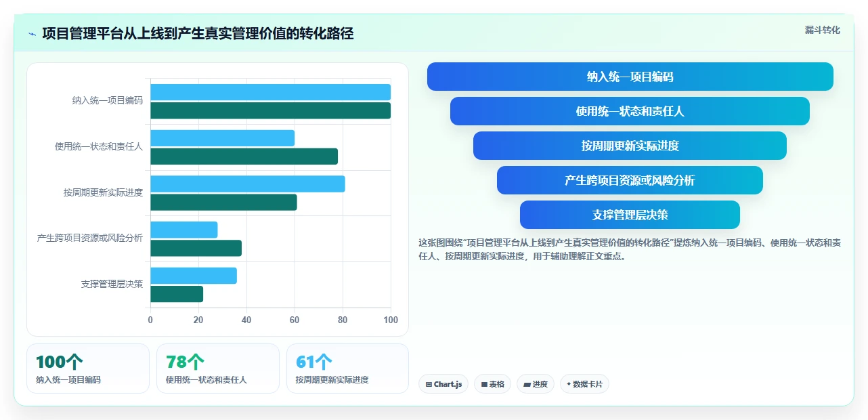
Task: Click the x-axis tick label 60
Action: tap(295, 320)
